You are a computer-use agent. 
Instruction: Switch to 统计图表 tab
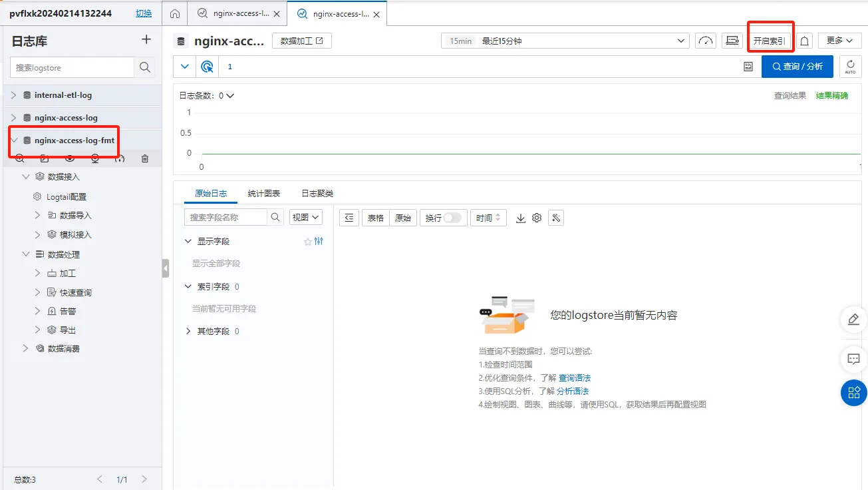[264, 194]
